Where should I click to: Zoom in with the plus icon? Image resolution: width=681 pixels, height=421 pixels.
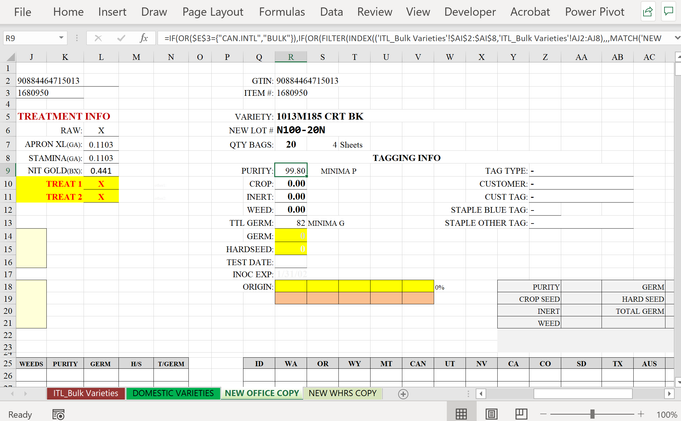coord(641,414)
